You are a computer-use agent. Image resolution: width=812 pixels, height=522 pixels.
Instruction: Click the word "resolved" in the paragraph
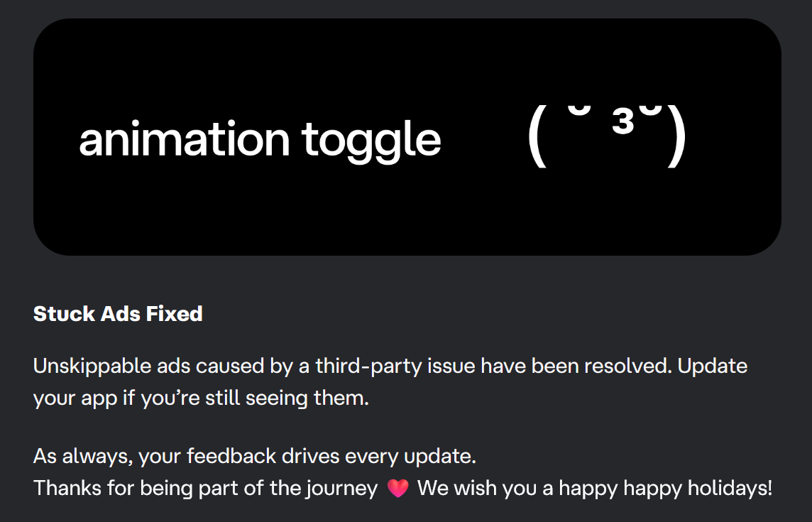(x=627, y=366)
